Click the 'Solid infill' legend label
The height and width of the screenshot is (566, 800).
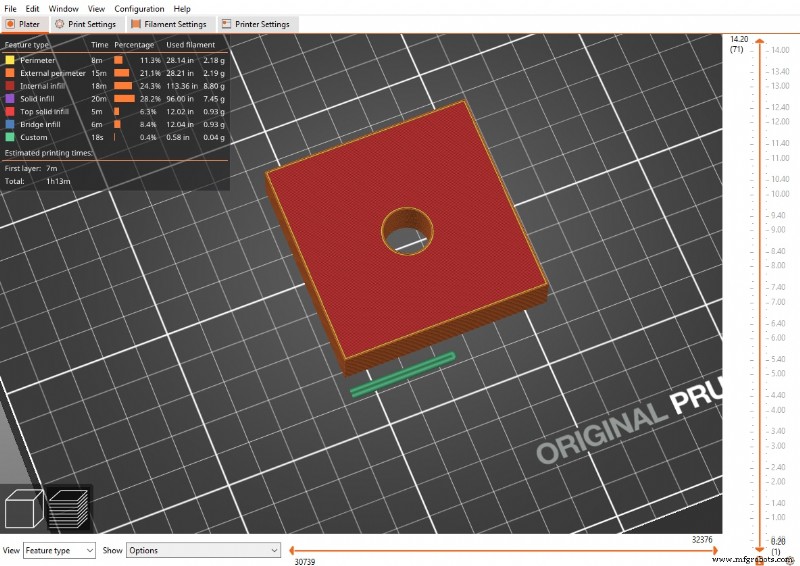37,99
